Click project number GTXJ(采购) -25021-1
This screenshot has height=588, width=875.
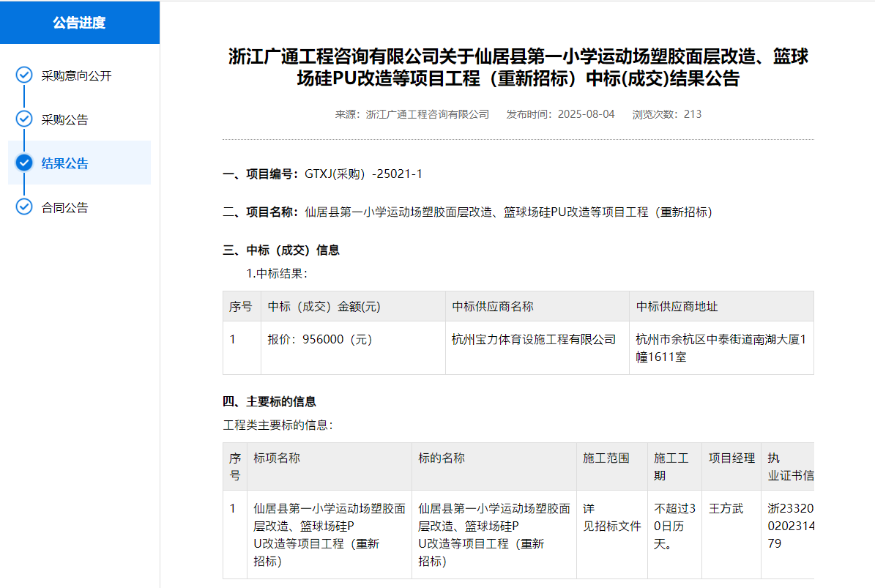363,174
